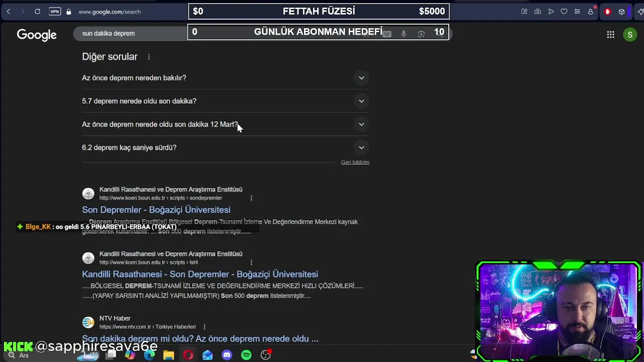
Task: Click the koeri.boun.edu.tr scripts lst4 URL text
Action: pyautogui.click(x=148, y=262)
